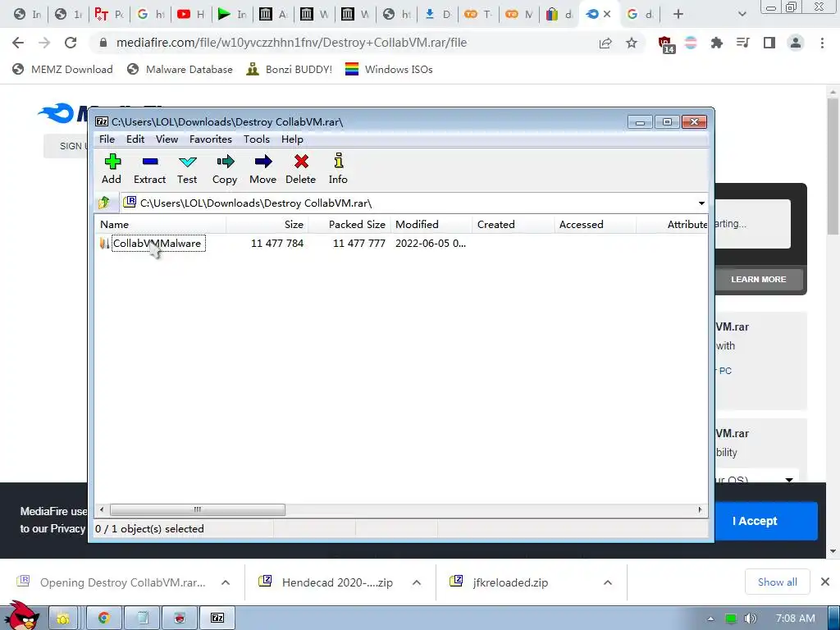The width and height of the screenshot is (840, 630).
Task: Open the Chrome three-dot menu
Action: (x=822, y=43)
